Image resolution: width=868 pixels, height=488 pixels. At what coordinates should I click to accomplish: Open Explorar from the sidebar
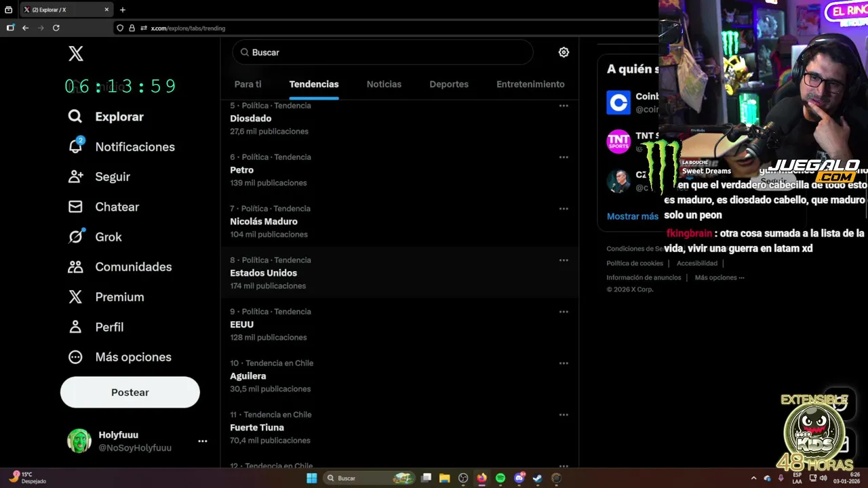[x=106, y=117]
